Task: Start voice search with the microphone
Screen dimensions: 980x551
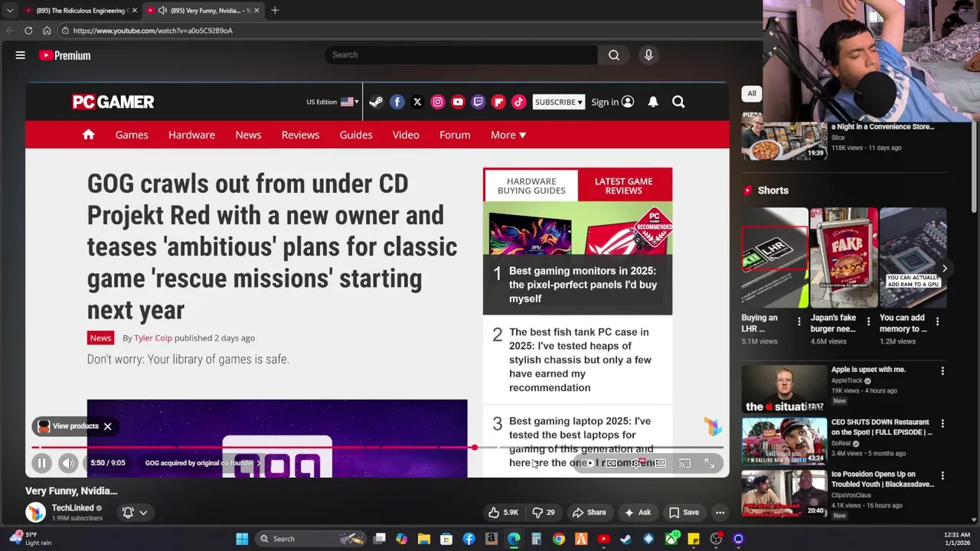Action: point(648,55)
